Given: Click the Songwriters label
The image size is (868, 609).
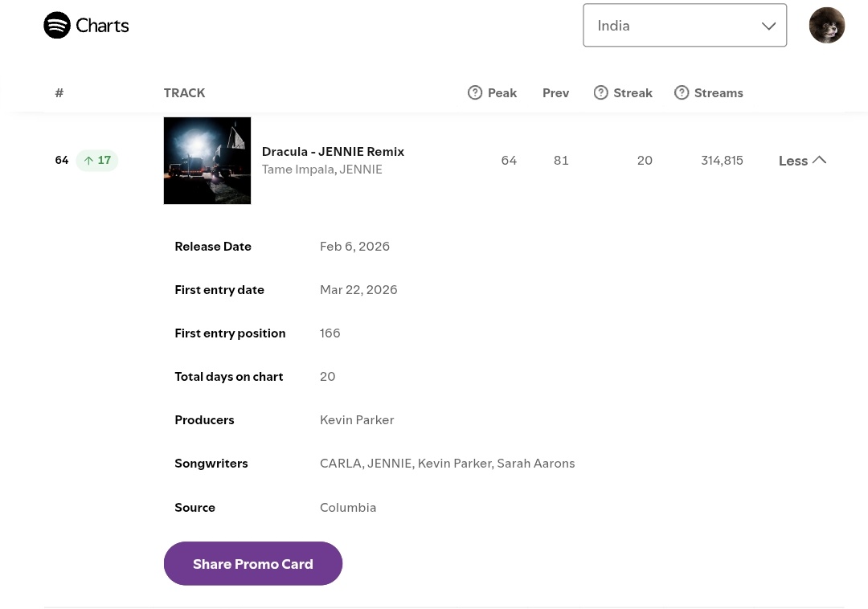Looking at the screenshot, I should tap(211, 464).
